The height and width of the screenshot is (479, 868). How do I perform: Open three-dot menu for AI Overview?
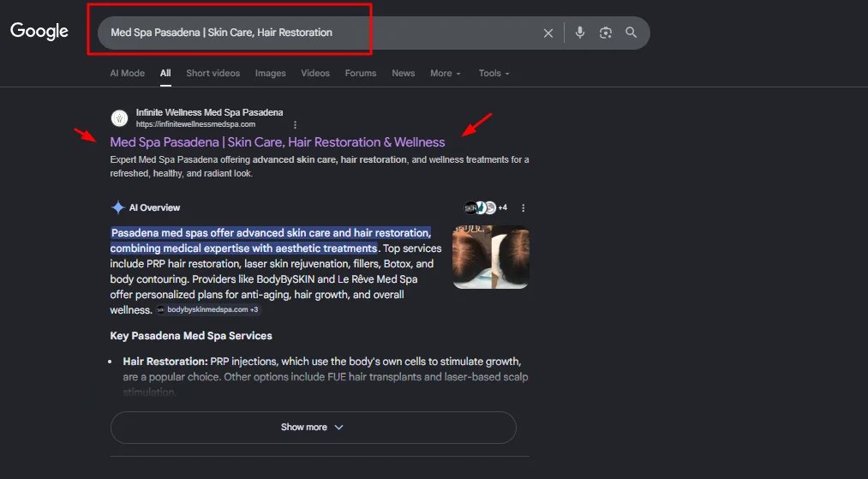click(524, 207)
